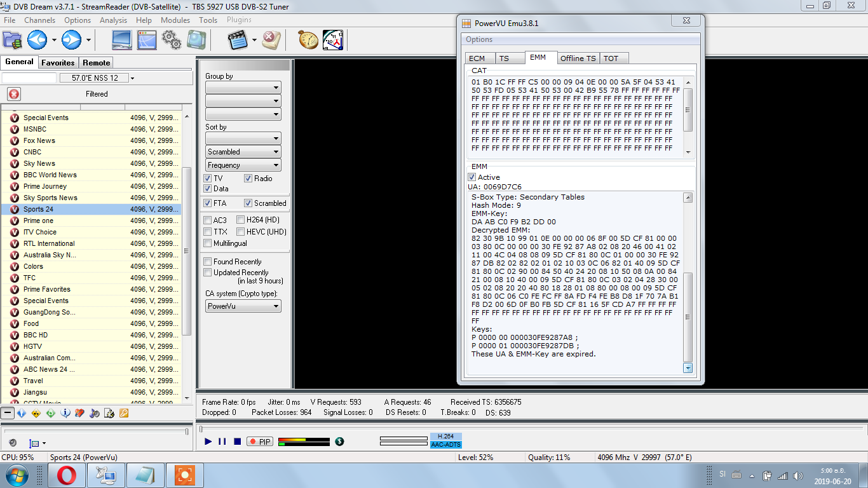Viewport: 868px width, 488px height.
Task: Click the minus button below channel list
Action: 8,413
